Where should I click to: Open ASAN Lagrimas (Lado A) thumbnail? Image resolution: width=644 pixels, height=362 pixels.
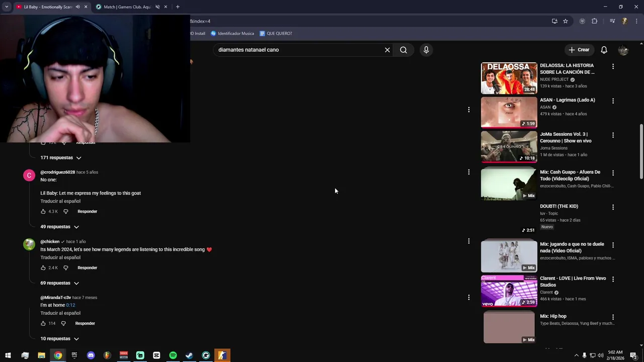point(509,113)
